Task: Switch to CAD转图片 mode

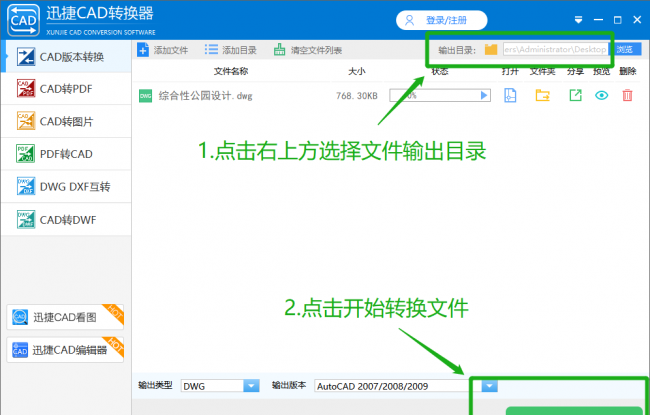Action: click(66, 121)
